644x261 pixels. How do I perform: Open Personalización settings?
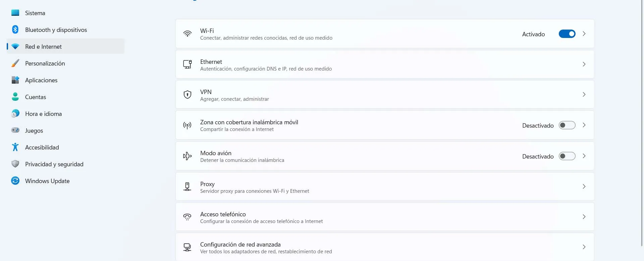click(x=66, y=63)
